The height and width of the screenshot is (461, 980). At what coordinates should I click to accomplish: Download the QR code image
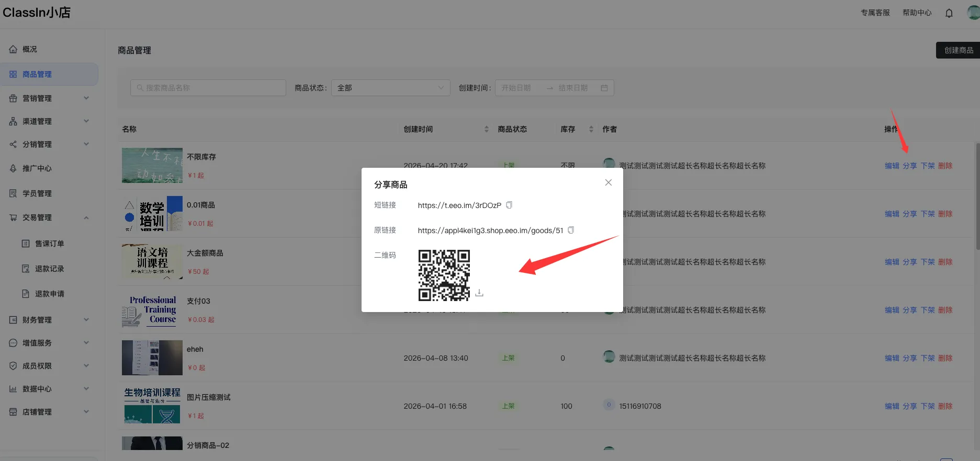(479, 293)
